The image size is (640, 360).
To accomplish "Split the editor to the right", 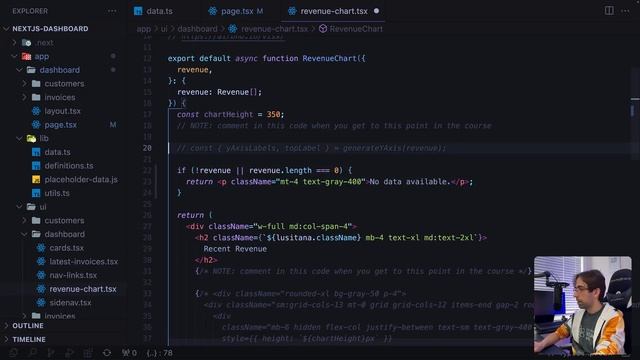I will click(x=609, y=11).
